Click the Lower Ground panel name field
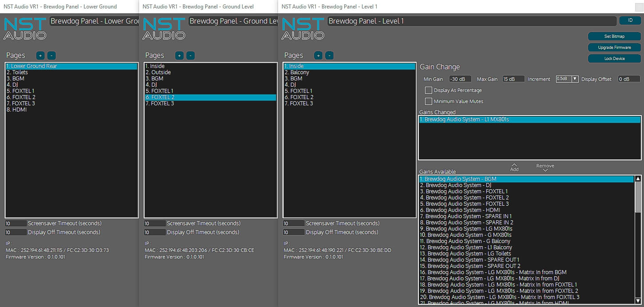 pyautogui.click(x=95, y=21)
